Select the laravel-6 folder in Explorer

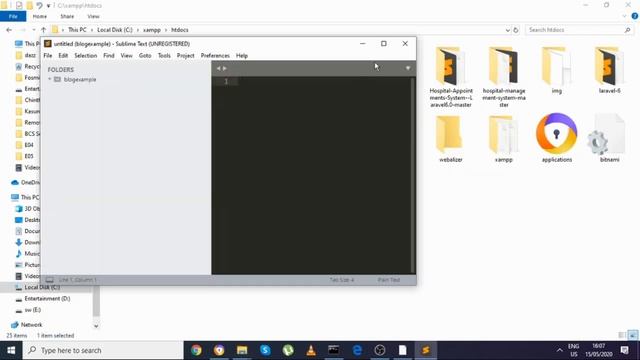click(x=609, y=70)
